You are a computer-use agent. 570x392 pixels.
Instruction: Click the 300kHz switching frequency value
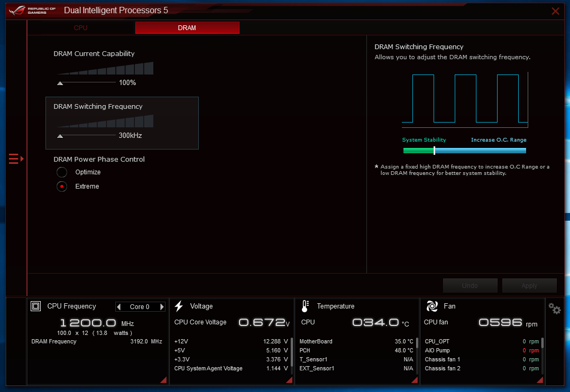pos(130,136)
